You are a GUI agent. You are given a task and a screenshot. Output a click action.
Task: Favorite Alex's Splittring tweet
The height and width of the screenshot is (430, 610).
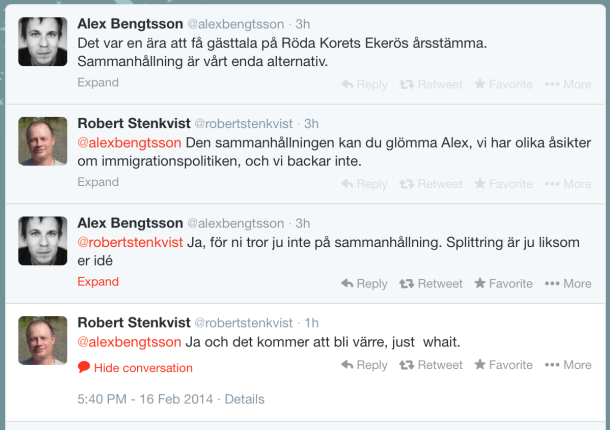click(503, 284)
